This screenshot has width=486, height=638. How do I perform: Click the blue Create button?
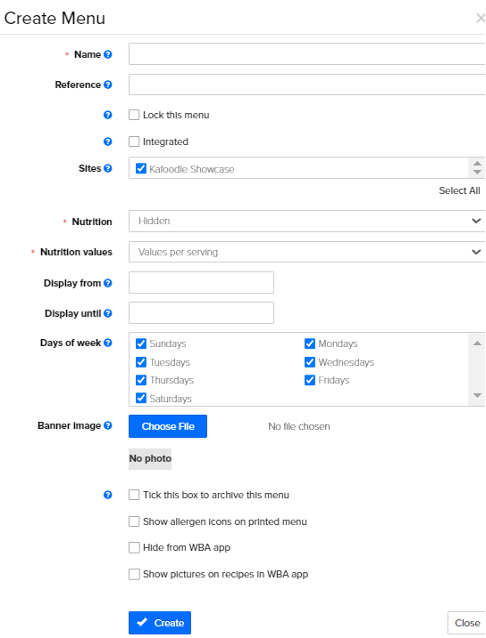pyautogui.click(x=160, y=623)
